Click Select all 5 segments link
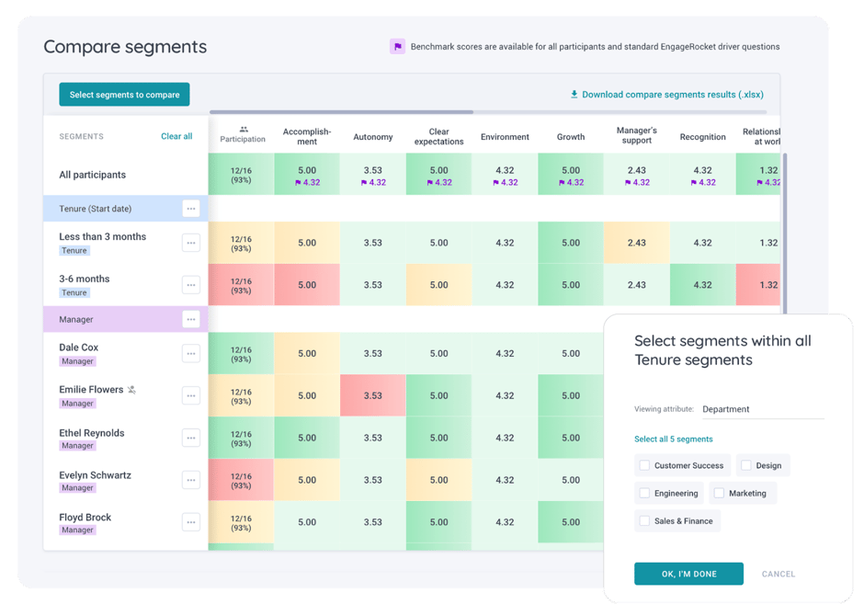 tap(674, 440)
